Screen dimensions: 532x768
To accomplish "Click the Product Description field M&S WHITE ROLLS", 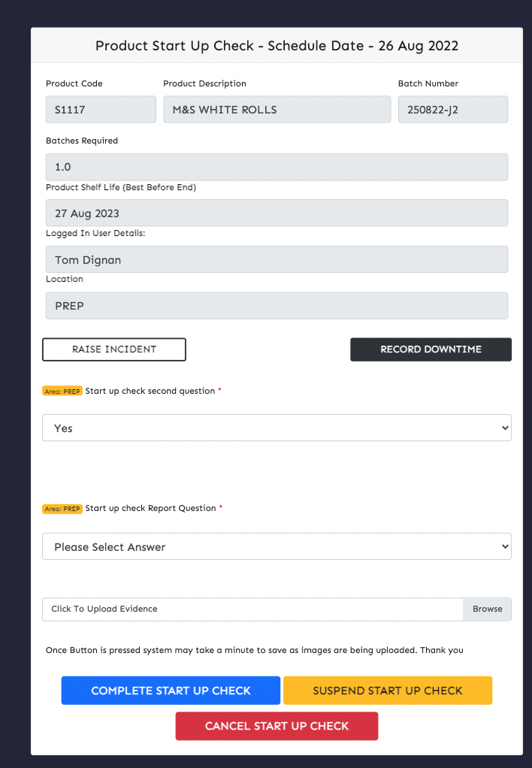I will click(x=277, y=109).
